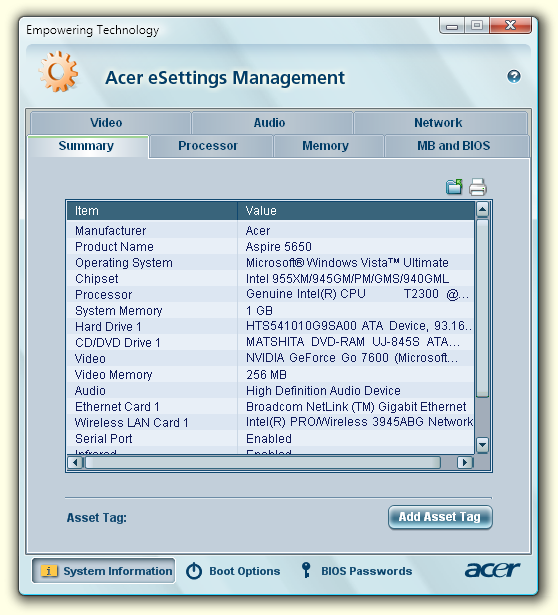Go to the Memory tab
This screenshot has height=615, width=558.
(329, 146)
